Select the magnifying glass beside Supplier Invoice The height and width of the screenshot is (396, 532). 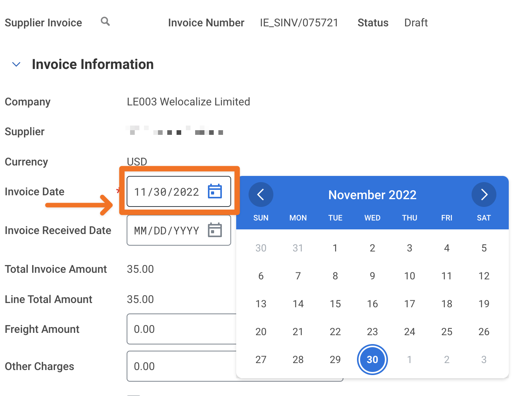[x=105, y=22]
